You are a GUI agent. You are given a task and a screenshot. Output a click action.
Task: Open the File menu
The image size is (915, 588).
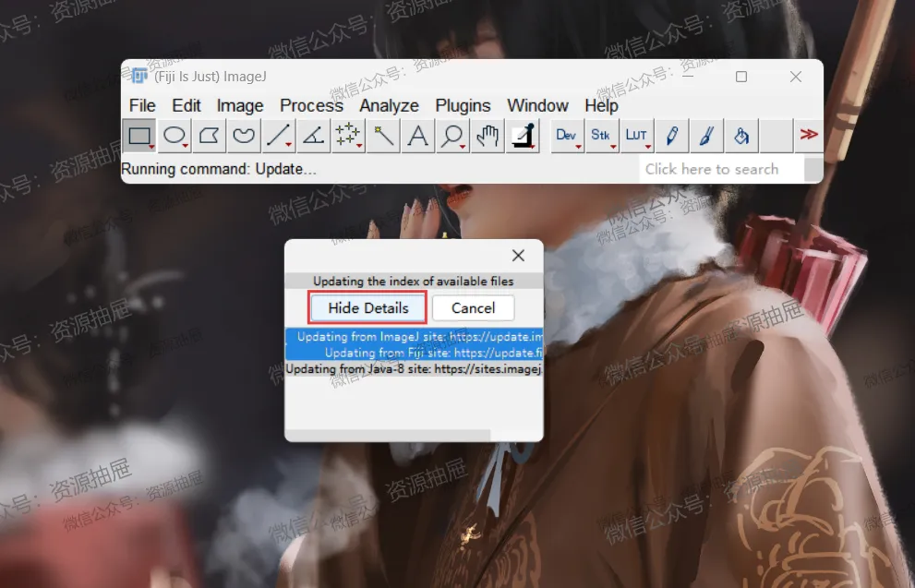[x=142, y=105]
